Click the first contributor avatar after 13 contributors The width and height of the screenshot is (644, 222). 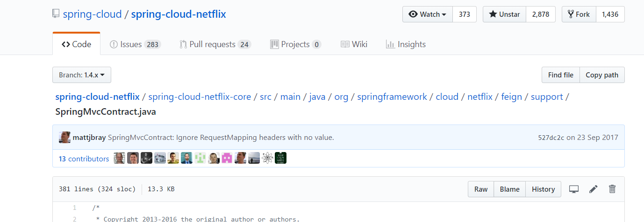point(120,158)
